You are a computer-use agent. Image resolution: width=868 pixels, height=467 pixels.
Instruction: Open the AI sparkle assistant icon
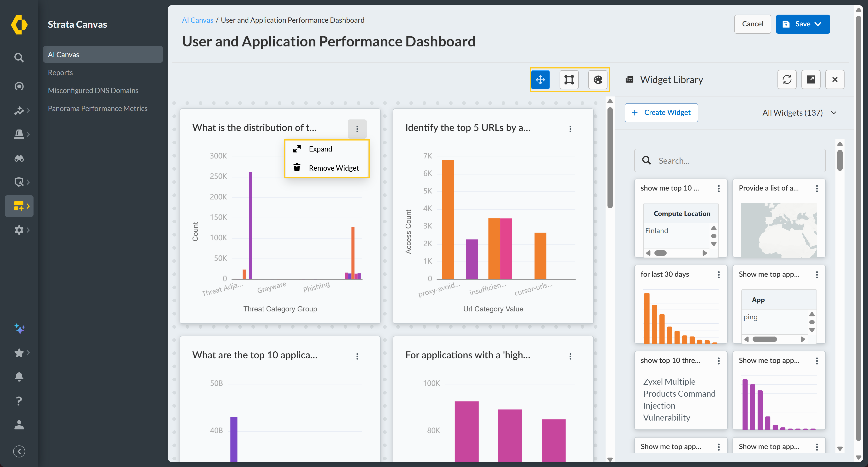tap(19, 328)
